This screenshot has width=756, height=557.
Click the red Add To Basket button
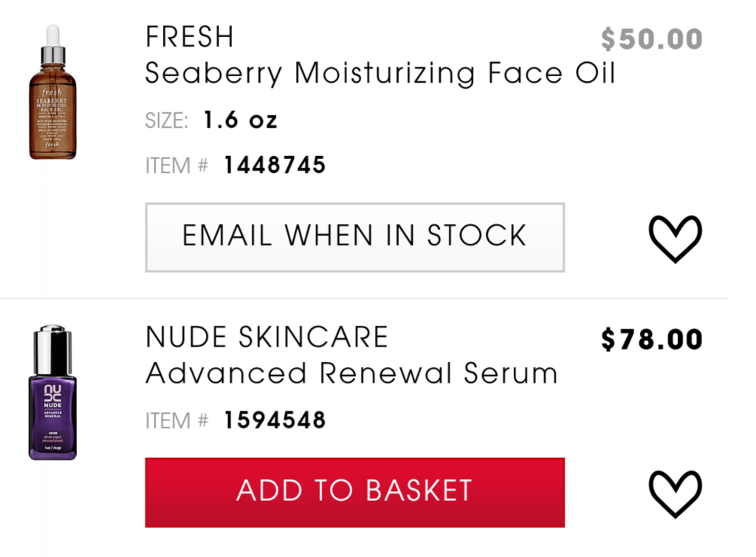[355, 493]
